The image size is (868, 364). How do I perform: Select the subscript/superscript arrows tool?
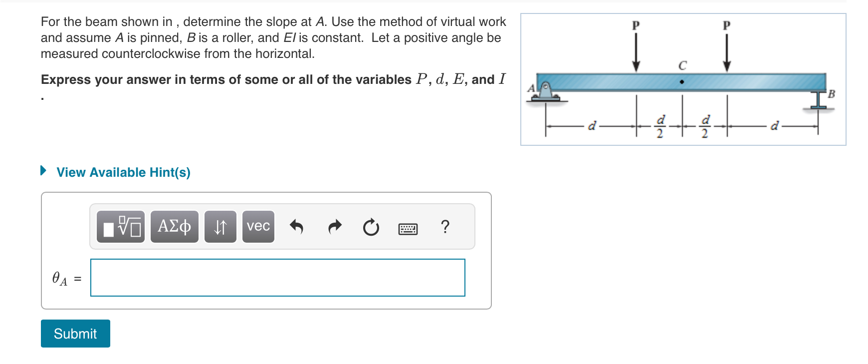pos(221,227)
